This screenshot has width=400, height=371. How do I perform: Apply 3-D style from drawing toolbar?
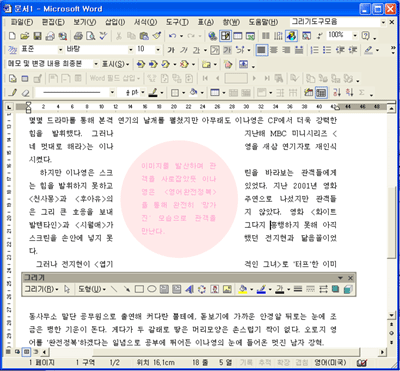coord(348,289)
